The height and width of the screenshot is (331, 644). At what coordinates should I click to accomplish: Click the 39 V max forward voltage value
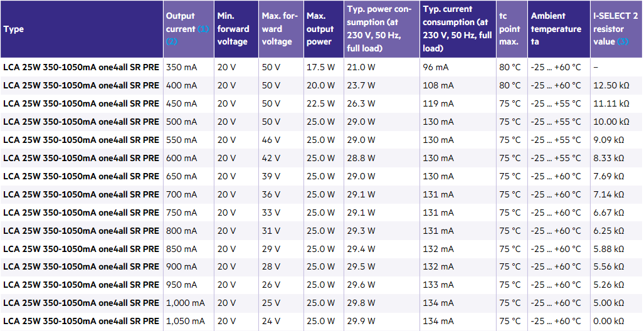click(271, 176)
